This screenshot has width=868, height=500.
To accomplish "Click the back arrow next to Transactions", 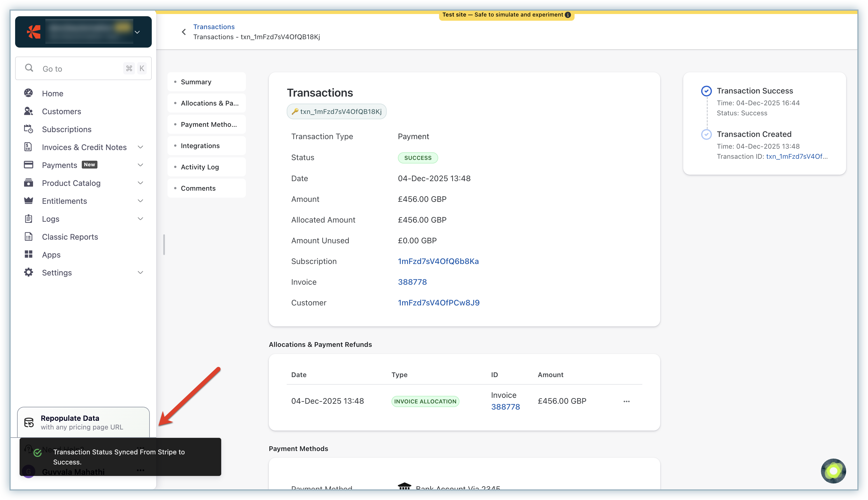I will click(184, 32).
